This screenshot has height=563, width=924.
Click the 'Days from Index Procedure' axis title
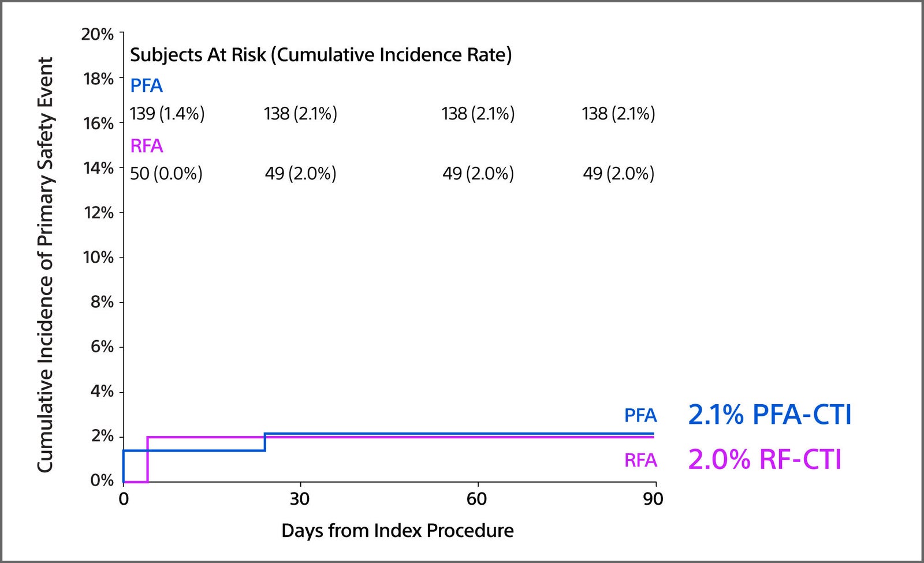pos(397,531)
